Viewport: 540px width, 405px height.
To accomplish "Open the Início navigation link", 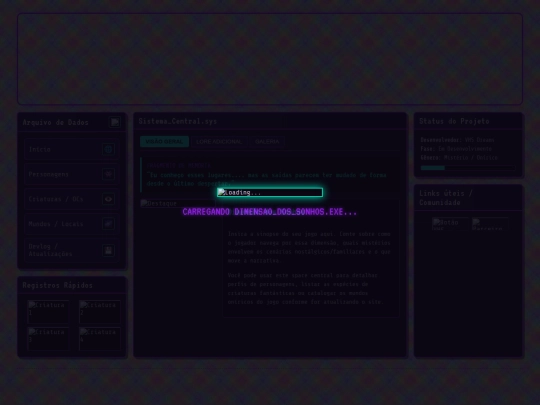I will 72,149.
